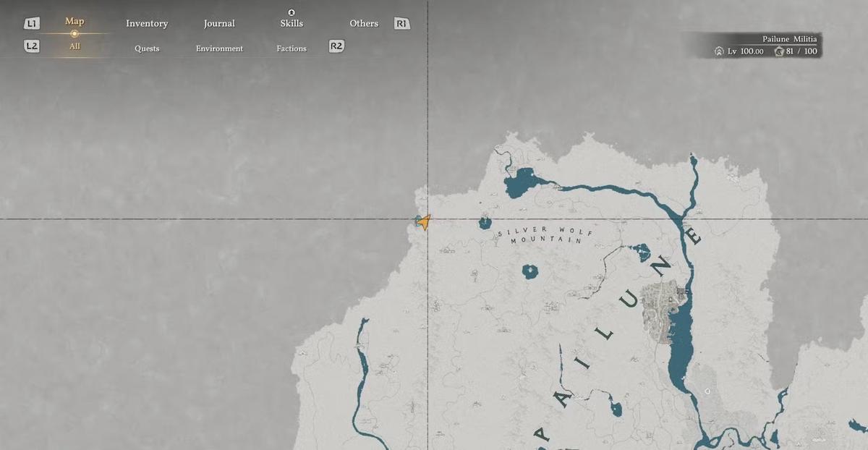Click the notification badge above Skills

pyautogui.click(x=292, y=12)
